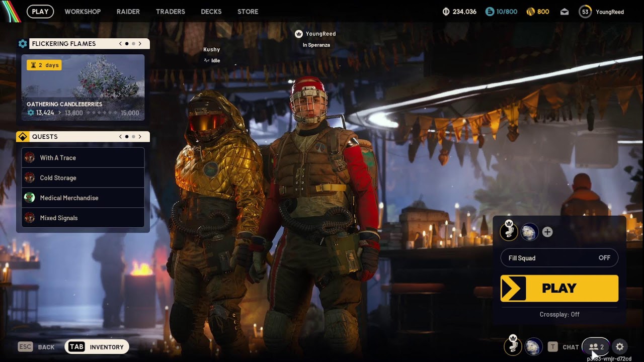Image resolution: width=644 pixels, height=362 pixels.
Task: Open the Mixed Signals quest
Action: 83,218
